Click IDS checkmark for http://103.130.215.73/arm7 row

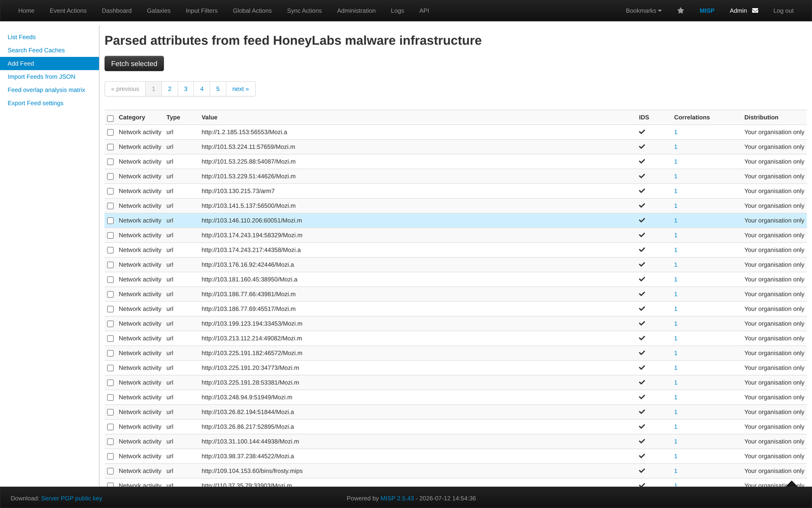pos(642,191)
